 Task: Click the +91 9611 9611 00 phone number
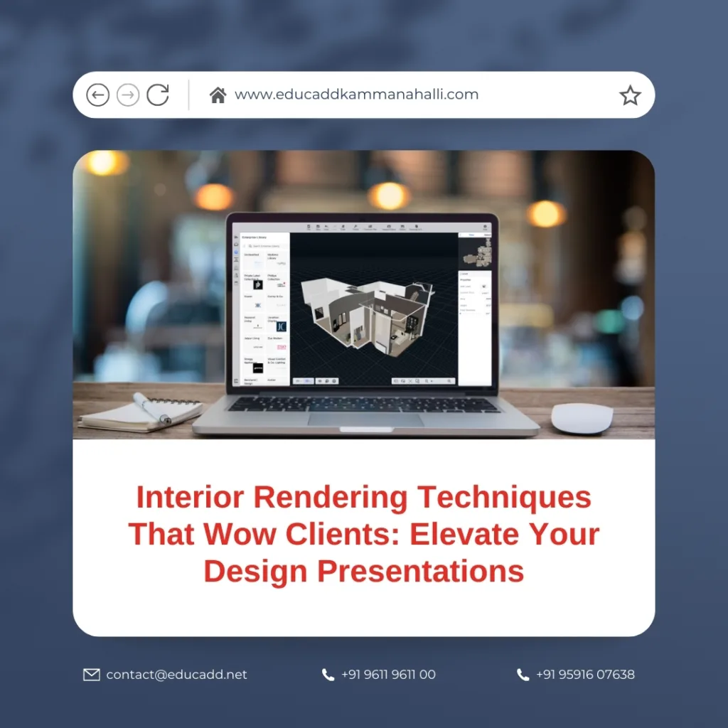click(388, 675)
